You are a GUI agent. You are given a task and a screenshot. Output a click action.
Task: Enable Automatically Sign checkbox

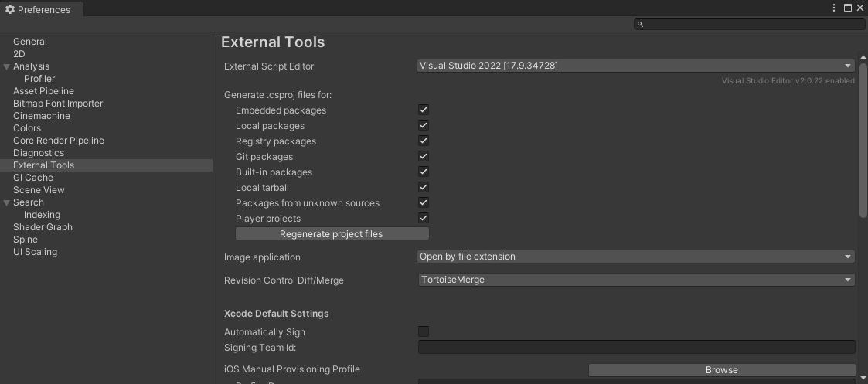pos(424,331)
